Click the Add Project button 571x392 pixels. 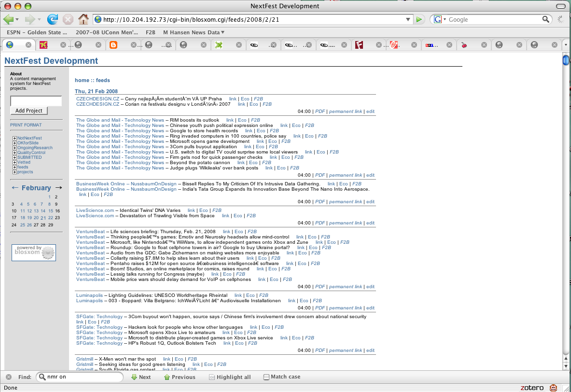point(29,111)
